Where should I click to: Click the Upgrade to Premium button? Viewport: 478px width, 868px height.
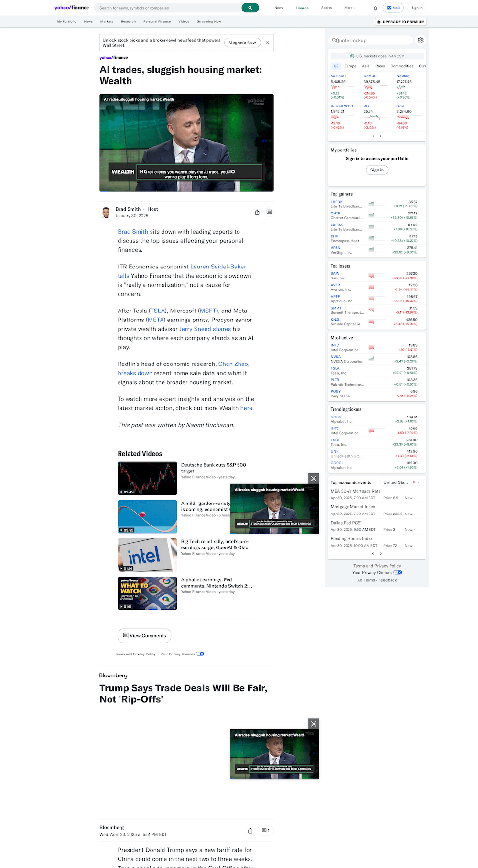tap(401, 21)
